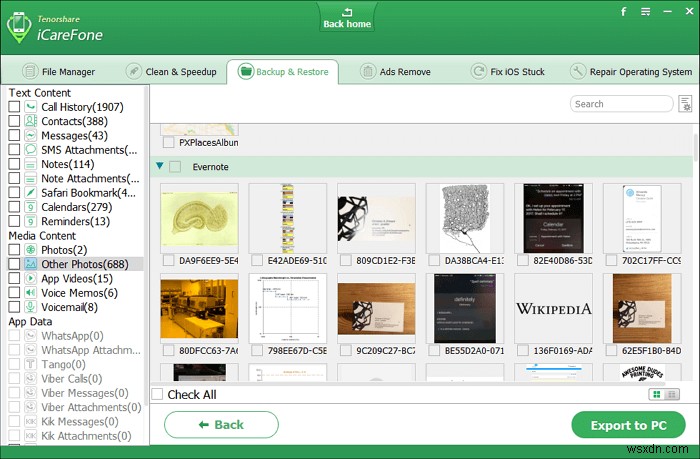Select App Videos(15) in sidebar
The width and height of the screenshot is (700, 459).
(x=77, y=279)
